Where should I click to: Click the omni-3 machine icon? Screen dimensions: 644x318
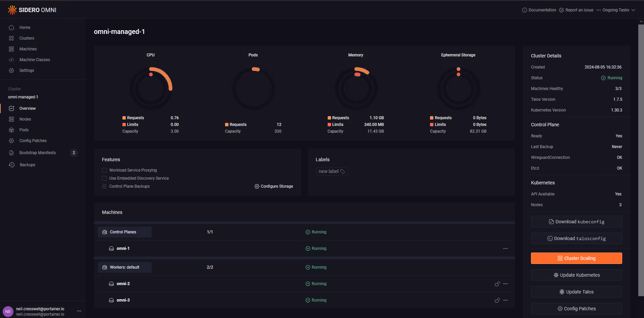(x=111, y=300)
